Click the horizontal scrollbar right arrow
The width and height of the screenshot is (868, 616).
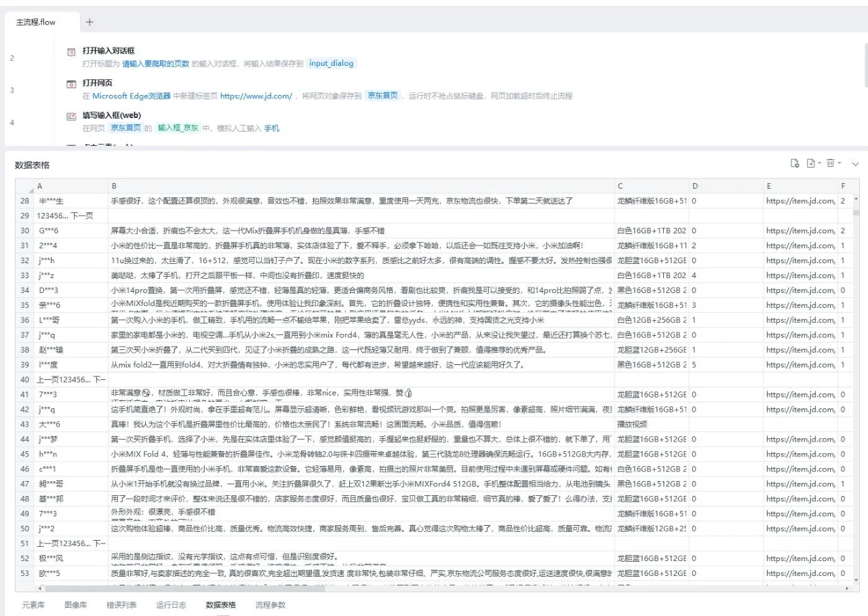[848, 588]
